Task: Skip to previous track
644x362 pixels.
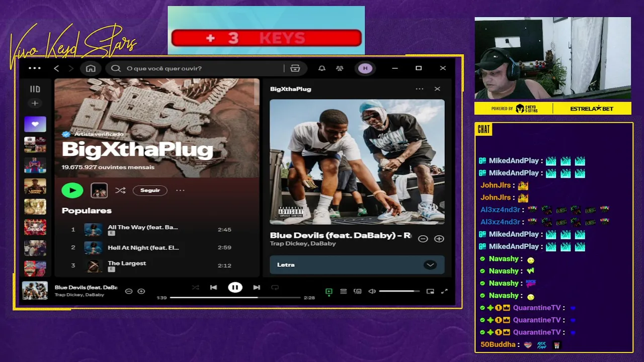Action: pos(213,288)
